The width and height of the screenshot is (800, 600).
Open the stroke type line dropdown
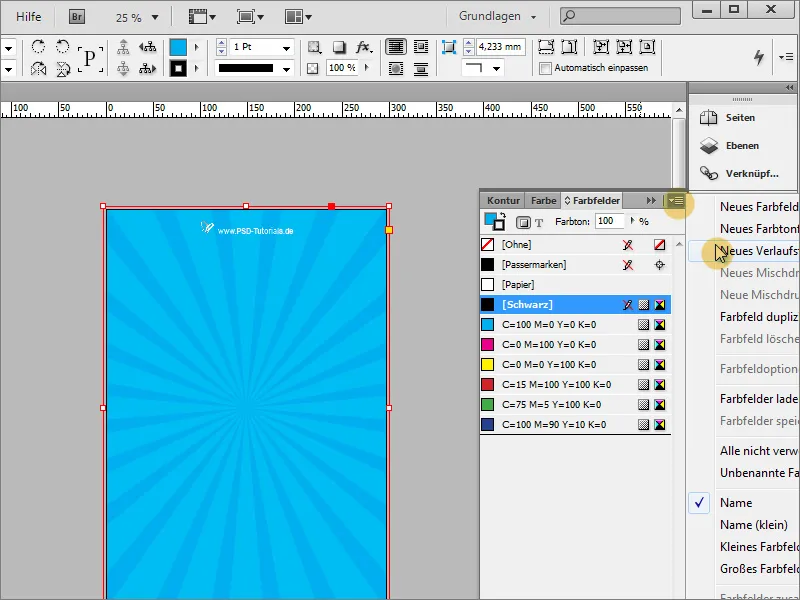click(287, 69)
